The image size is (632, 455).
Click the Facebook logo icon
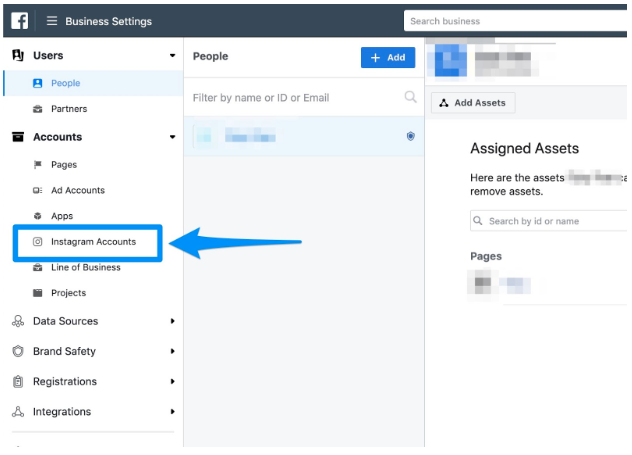[x=19, y=21]
